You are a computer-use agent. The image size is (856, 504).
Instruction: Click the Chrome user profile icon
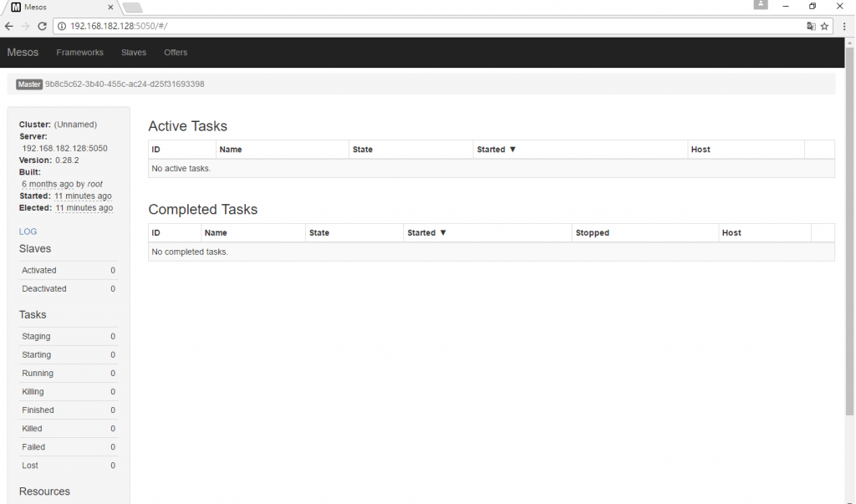(761, 5)
